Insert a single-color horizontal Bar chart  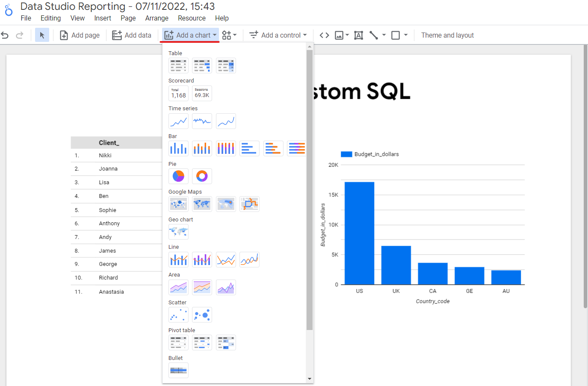coord(249,148)
